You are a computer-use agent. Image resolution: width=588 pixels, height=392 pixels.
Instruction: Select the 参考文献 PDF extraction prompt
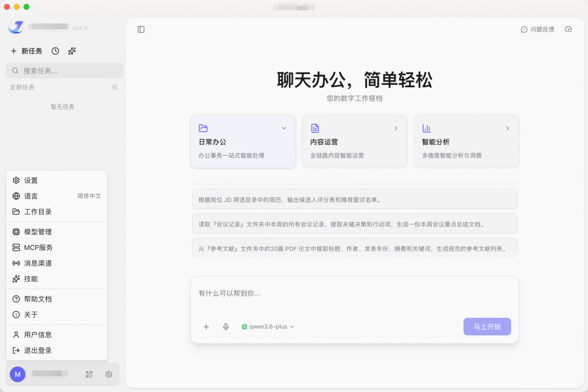click(x=355, y=248)
